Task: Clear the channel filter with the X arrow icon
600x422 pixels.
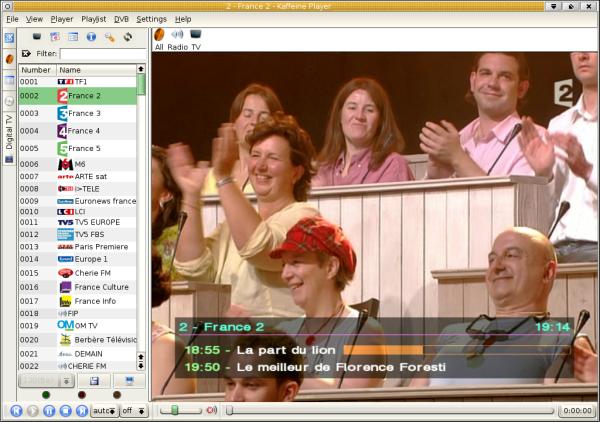Action: (x=26, y=54)
